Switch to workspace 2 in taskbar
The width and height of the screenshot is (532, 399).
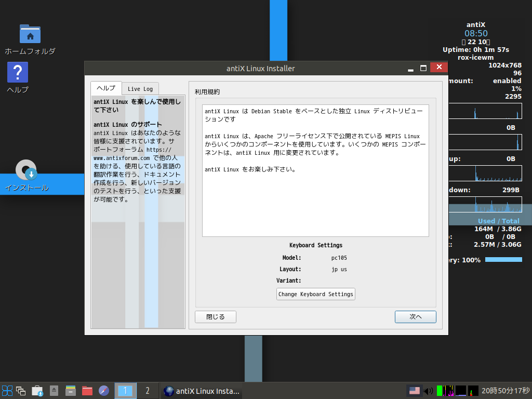[x=147, y=391]
